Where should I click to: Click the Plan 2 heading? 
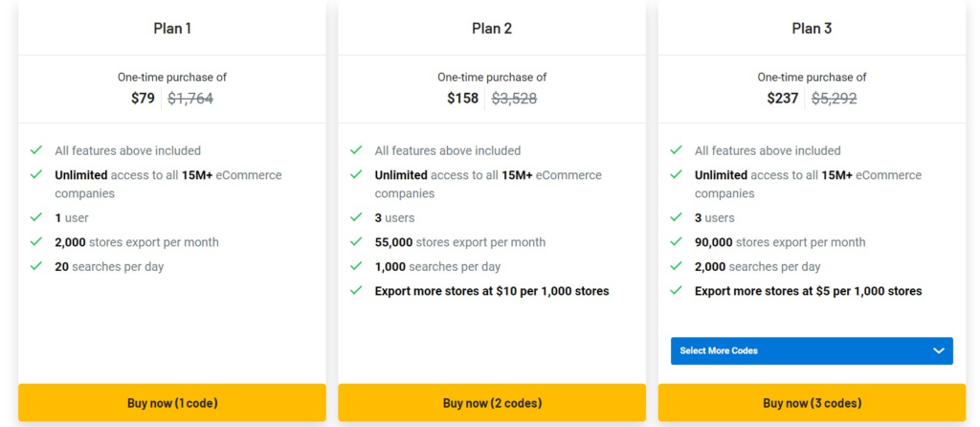point(492,29)
